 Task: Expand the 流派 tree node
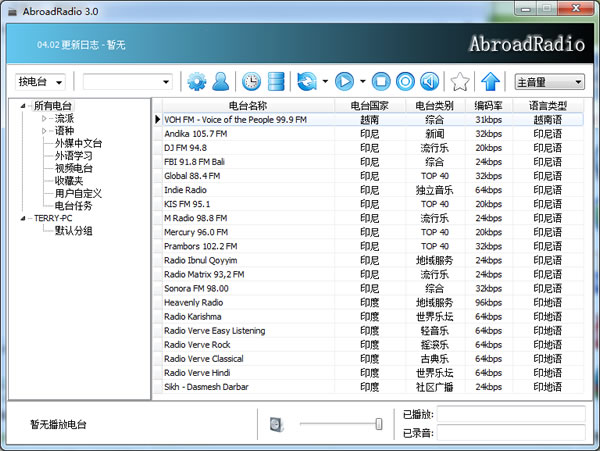pos(44,118)
